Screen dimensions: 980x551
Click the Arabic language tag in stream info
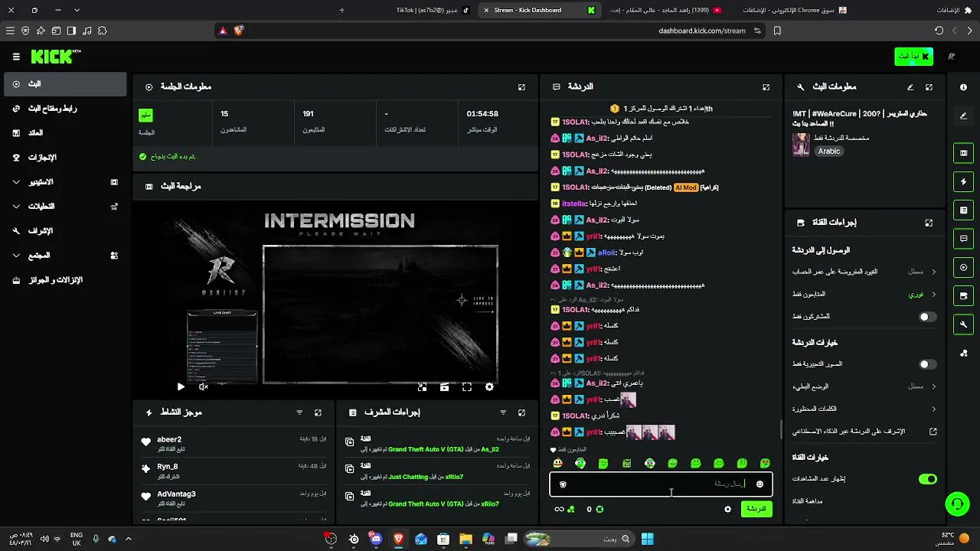coord(829,152)
